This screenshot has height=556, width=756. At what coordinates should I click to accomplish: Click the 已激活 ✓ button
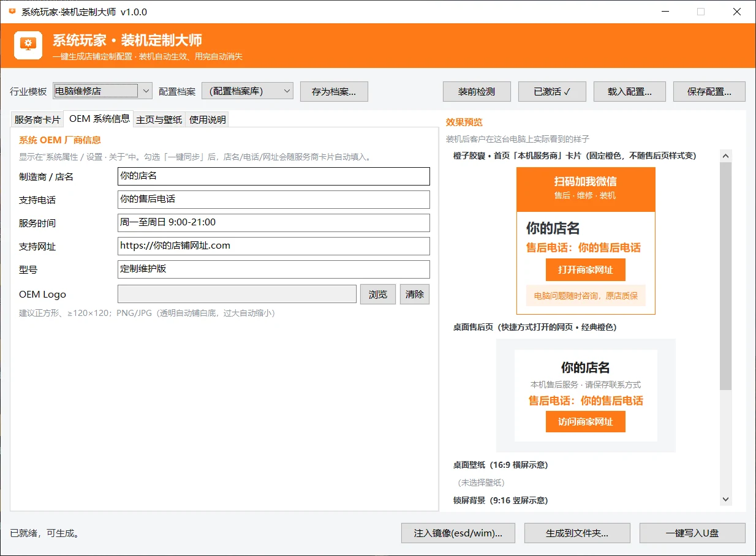552,91
